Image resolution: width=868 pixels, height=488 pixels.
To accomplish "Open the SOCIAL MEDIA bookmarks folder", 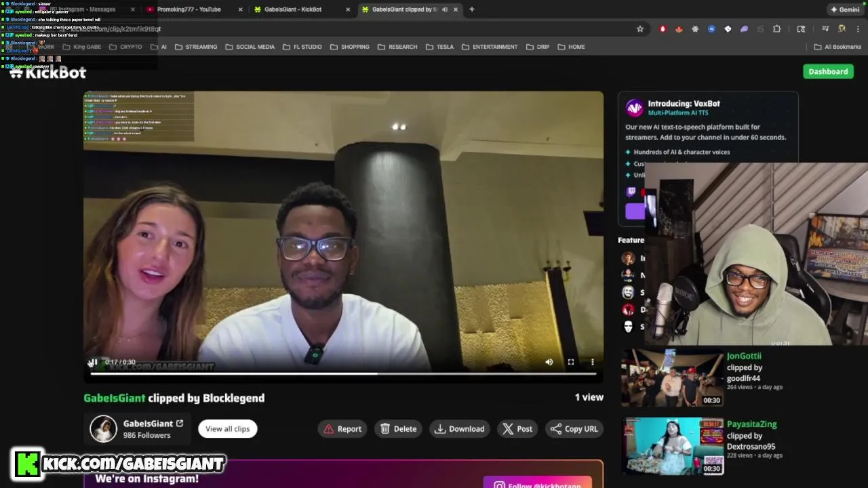I will pyautogui.click(x=250, y=47).
